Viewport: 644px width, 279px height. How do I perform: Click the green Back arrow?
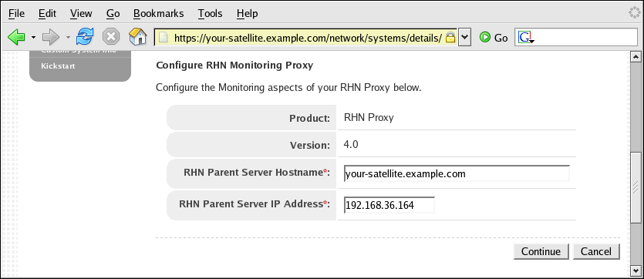16,37
